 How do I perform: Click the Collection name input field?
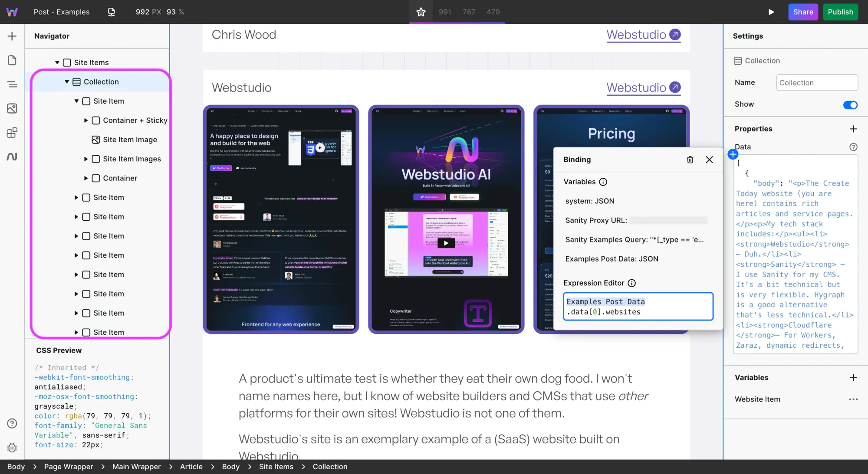(x=817, y=82)
